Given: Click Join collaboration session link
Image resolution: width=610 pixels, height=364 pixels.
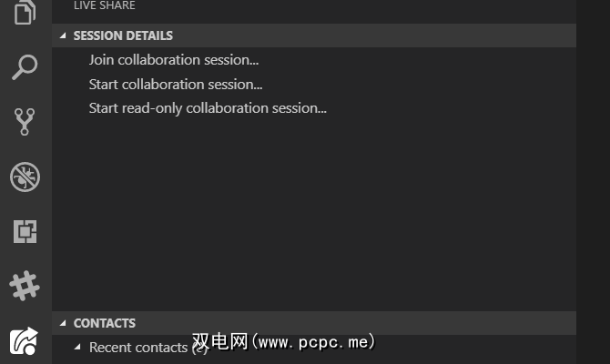Looking at the screenshot, I should pyautogui.click(x=174, y=60).
